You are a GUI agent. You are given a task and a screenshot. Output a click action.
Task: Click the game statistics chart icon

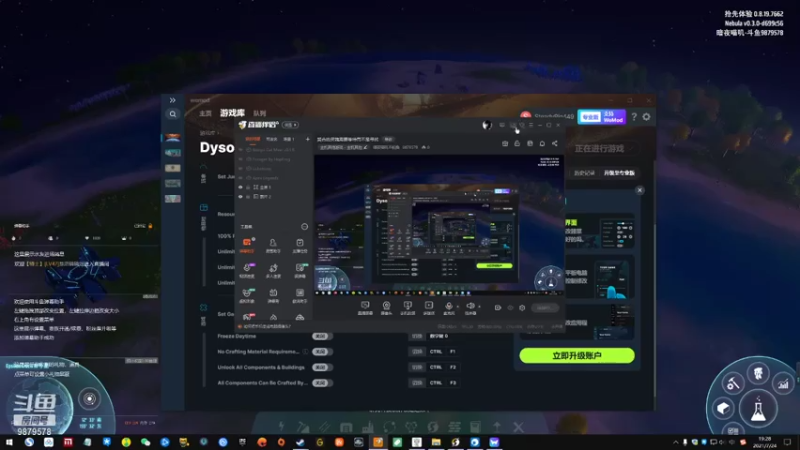tap(783, 383)
